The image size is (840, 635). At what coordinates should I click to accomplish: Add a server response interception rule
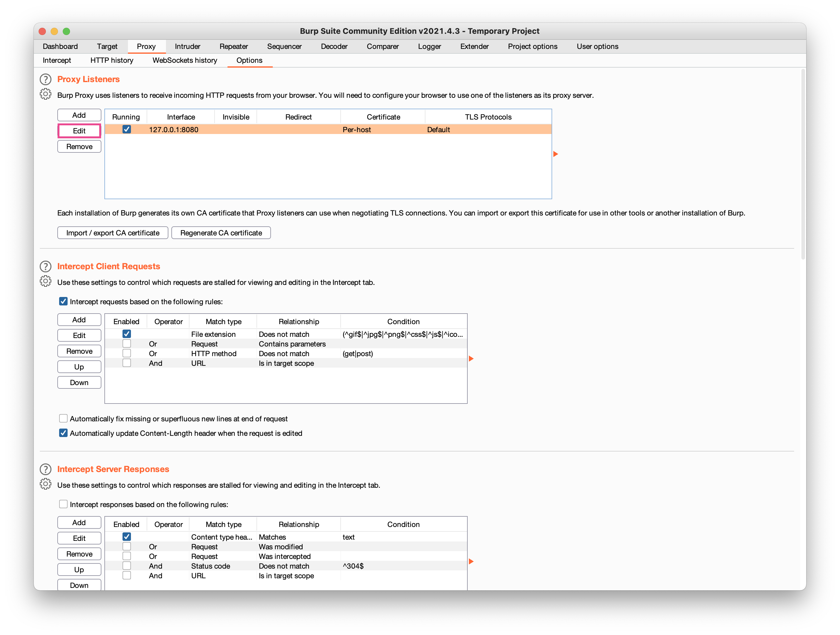click(79, 523)
